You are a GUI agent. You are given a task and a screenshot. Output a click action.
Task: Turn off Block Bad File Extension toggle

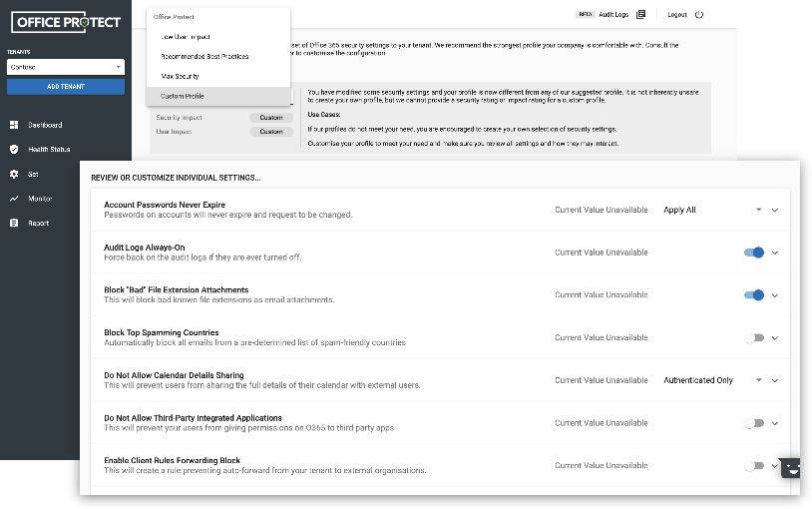coord(754,294)
